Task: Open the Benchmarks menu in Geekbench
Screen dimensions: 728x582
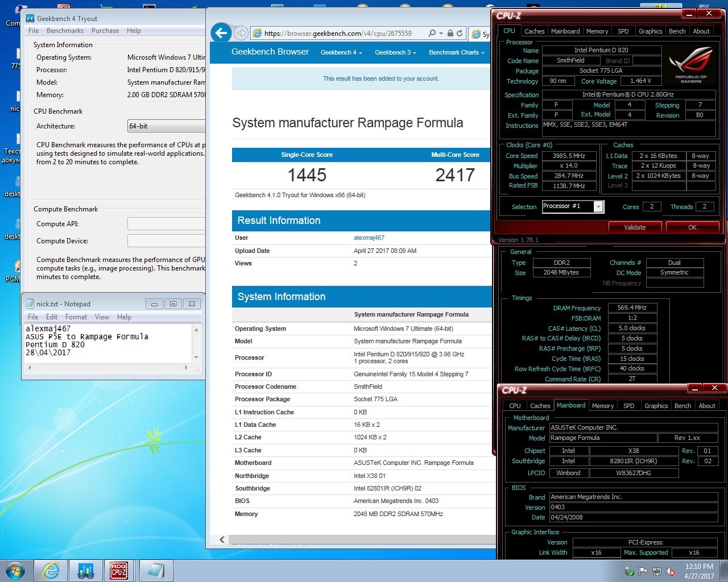Action: click(x=65, y=31)
